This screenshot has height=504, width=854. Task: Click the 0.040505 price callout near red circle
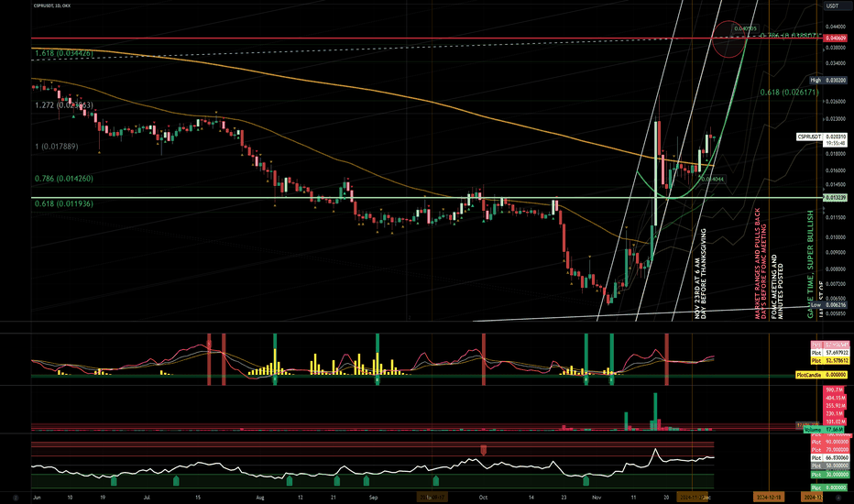[746, 28]
